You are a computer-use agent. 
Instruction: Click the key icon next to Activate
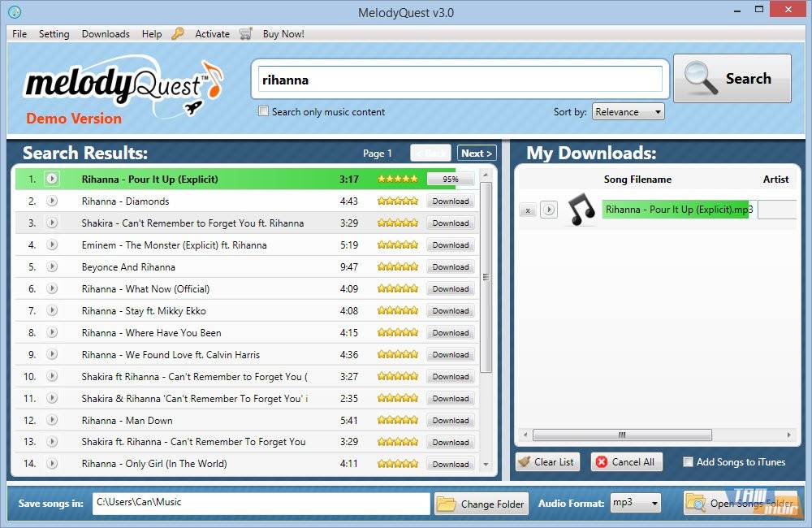pos(178,34)
